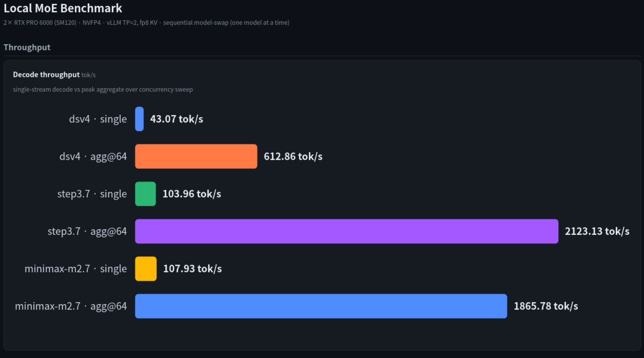
Task: Click the yellow minimax-m2.7 single bar
Action: pos(146,269)
